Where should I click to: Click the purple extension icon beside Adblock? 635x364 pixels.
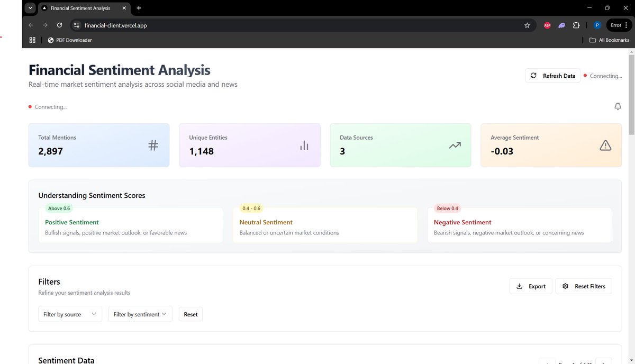[561, 25]
